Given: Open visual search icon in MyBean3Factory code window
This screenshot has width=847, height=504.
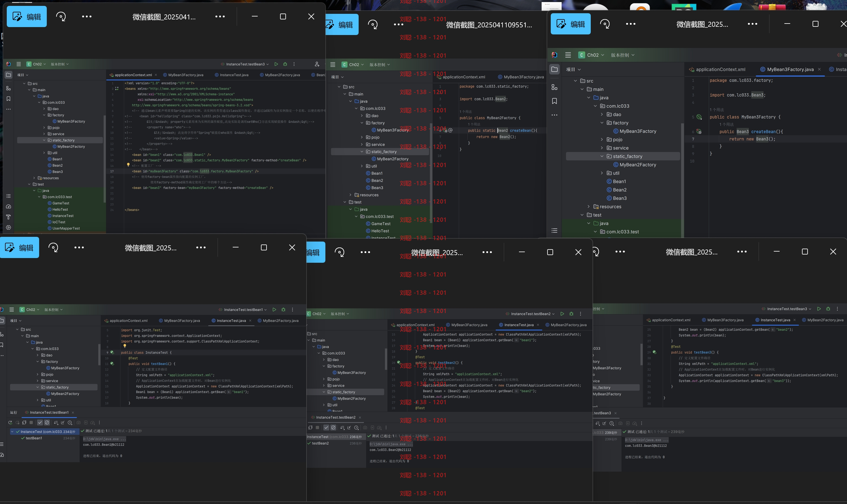Looking at the screenshot, I should (x=605, y=24).
